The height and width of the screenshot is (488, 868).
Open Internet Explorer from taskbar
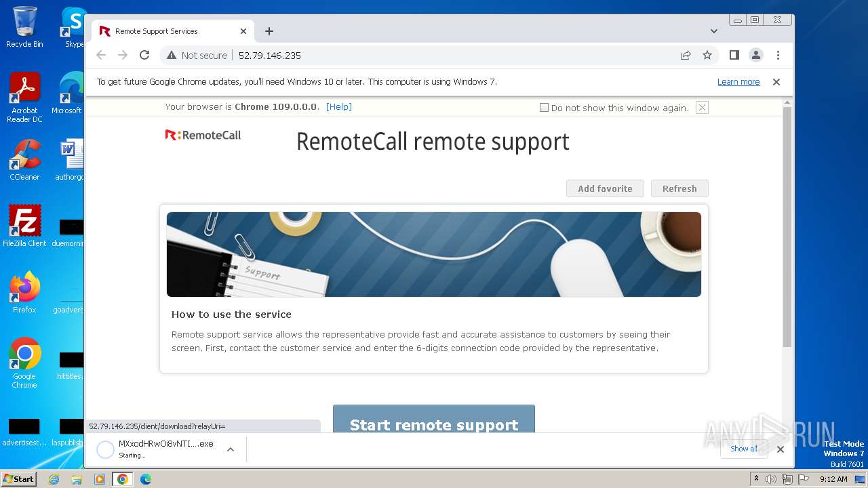pos(54,479)
